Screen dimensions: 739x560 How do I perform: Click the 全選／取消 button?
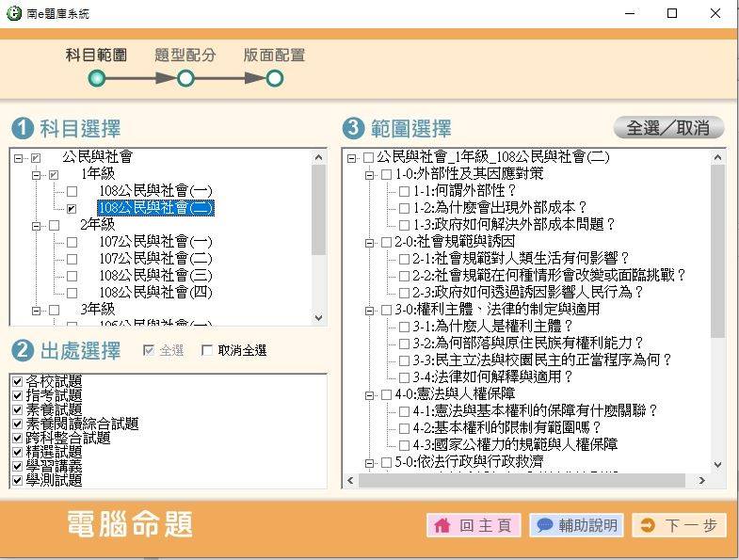point(668,128)
